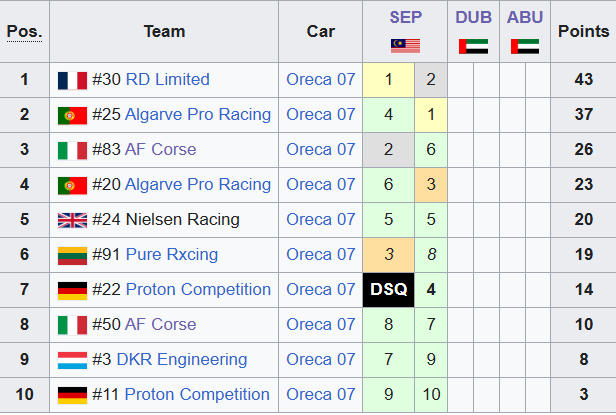
Task: Open Oreca 07 link in #11 Proton row
Action: (321, 394)
